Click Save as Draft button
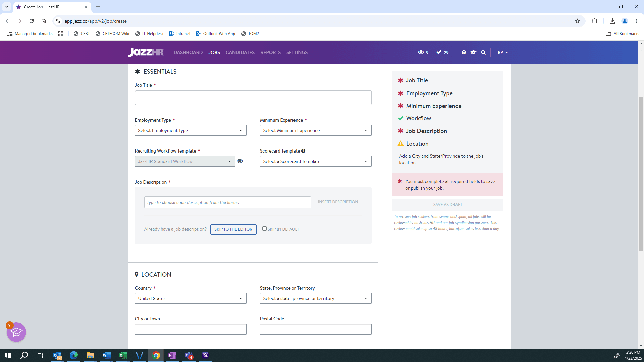 coord(447,205)
